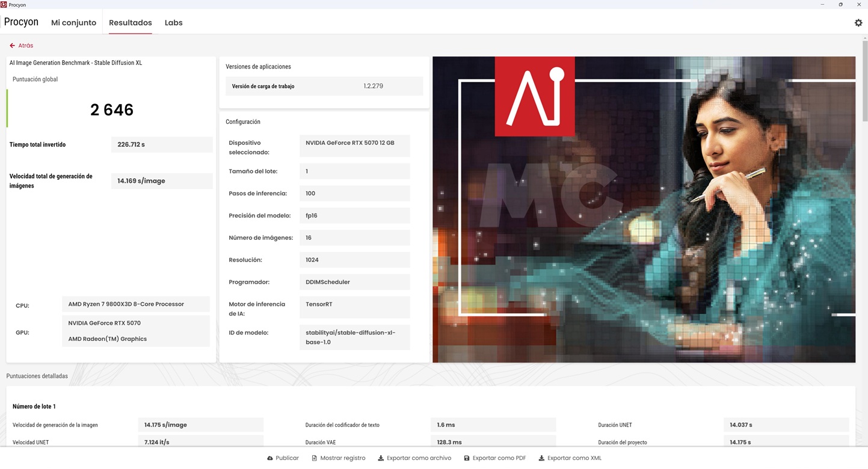This screenshot has height=469, width=868.
Task: Click the Número de lote 1 heading
Action: click(x=34, y=406)
